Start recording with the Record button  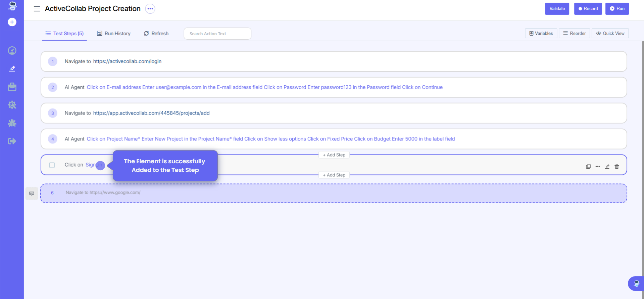click(588, 9)
